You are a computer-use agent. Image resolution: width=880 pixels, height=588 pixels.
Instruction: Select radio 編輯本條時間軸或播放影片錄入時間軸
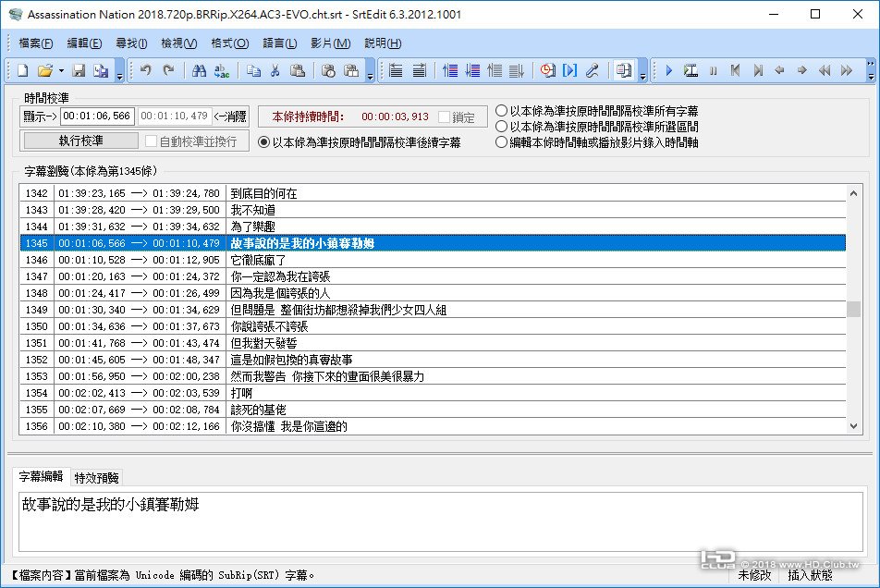[502, 142]
